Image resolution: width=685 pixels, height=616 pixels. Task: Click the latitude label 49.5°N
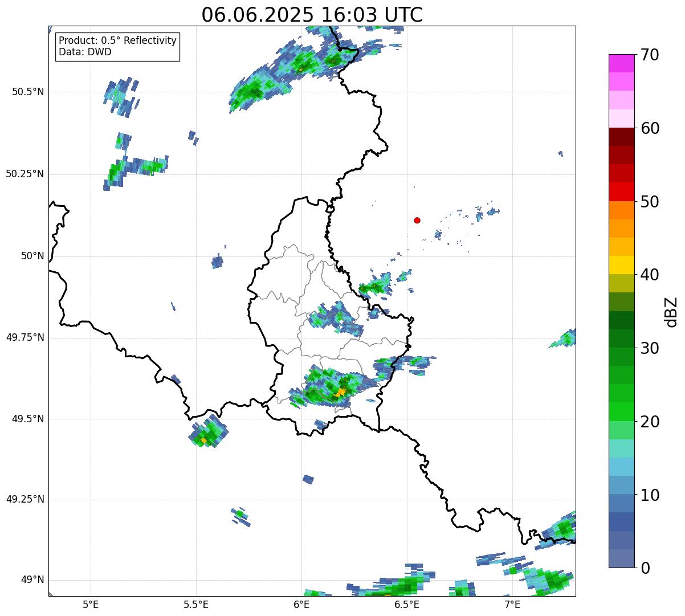(x=28, y=419)
